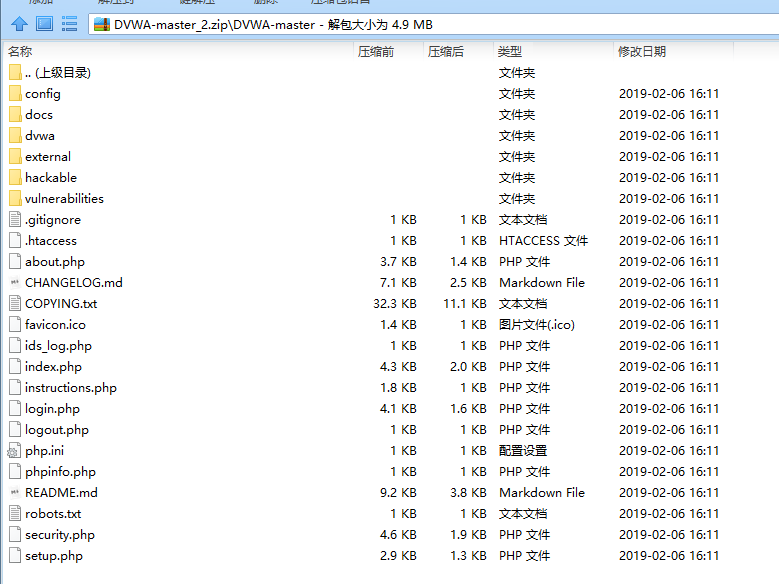Click the php.ini gear settings icon

click(14, 450)
